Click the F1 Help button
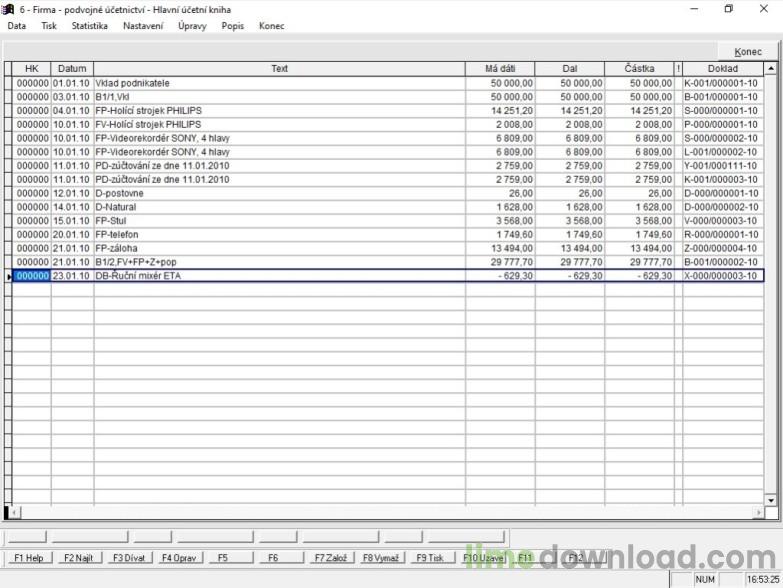The image size is (783, 588). coord(28,558)
